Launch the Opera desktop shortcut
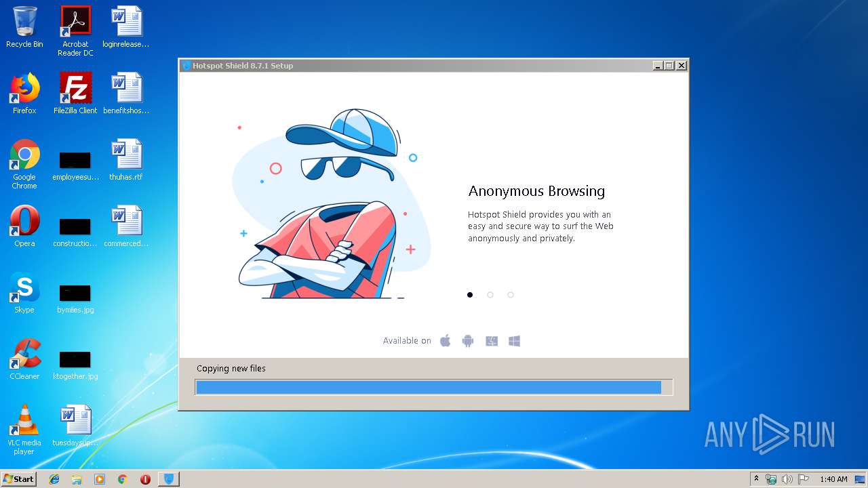This screenshot has width=868, height=488. 24,226
